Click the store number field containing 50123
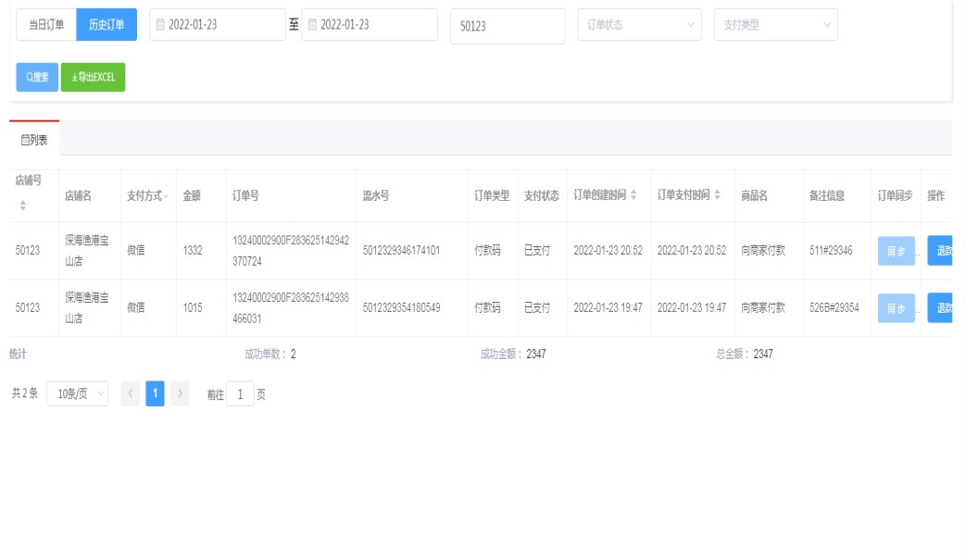This screenshot has width=966, height=560. (x=507, y=26)
